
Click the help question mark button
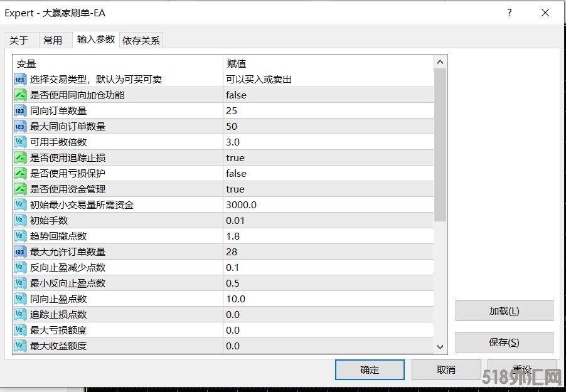510,13
